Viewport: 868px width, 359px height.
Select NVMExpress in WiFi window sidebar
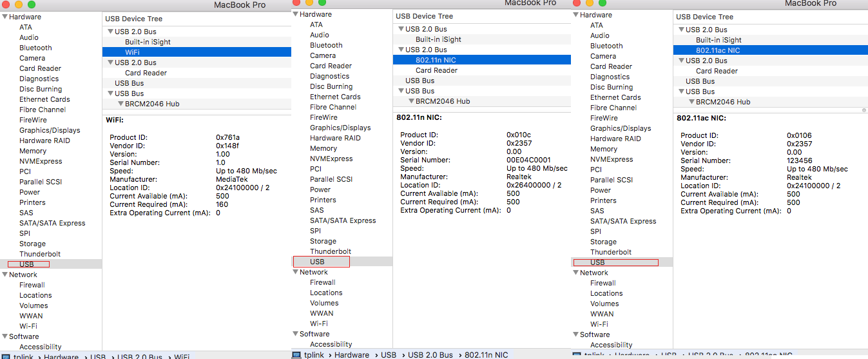[41, 161]
